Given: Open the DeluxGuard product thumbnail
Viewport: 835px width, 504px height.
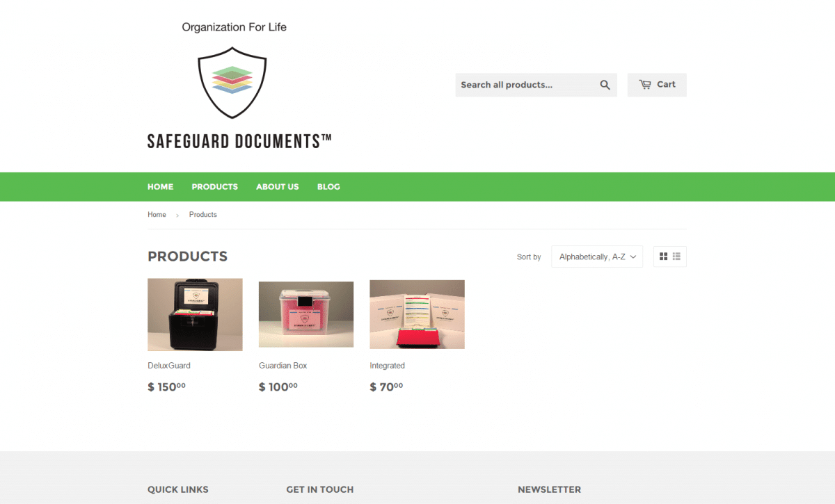Looking at the screenshot, I should 195,314.
